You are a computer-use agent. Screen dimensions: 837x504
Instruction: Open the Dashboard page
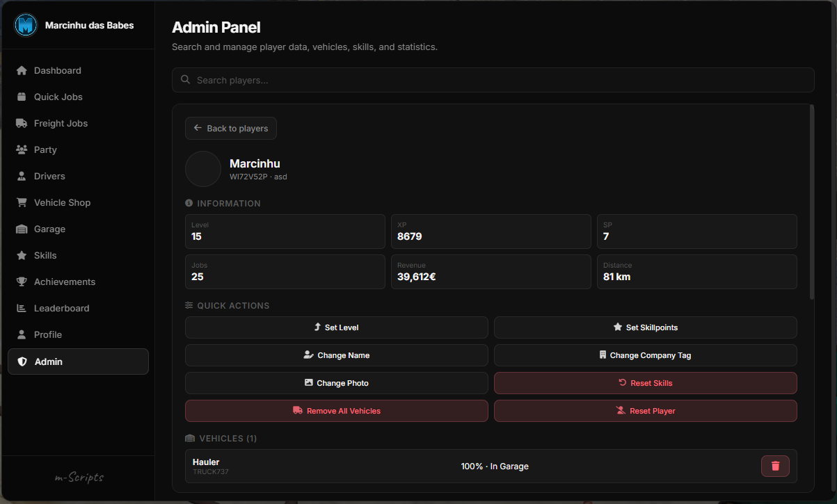click(x=78, y=70)
